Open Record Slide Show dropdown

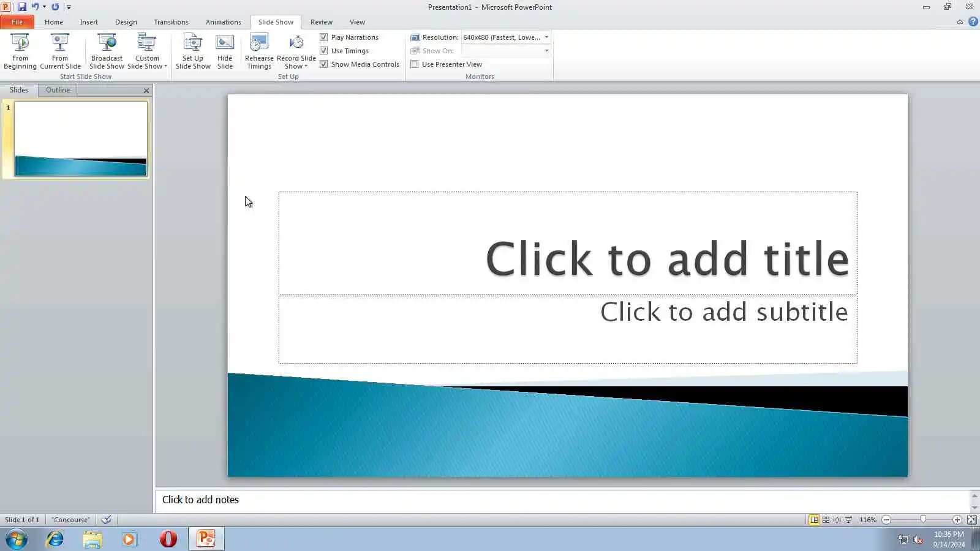click(x=296, y=51)
